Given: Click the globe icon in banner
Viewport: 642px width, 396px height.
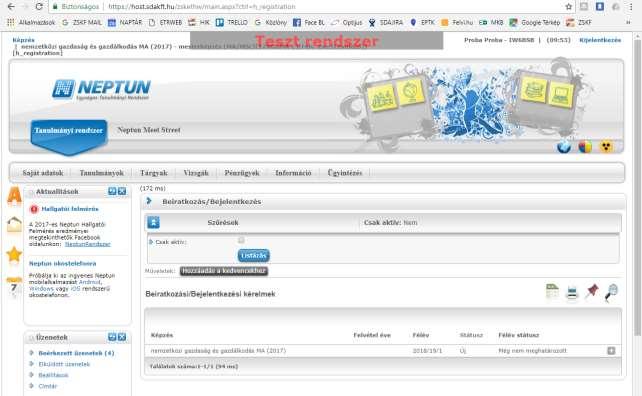Looking at the screenshot, I should [x=564, y=147].
